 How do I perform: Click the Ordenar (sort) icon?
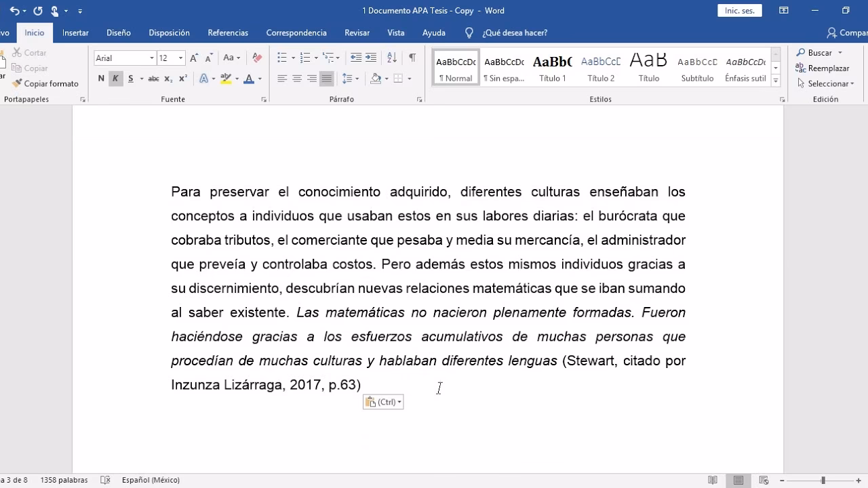coord(392,58)
